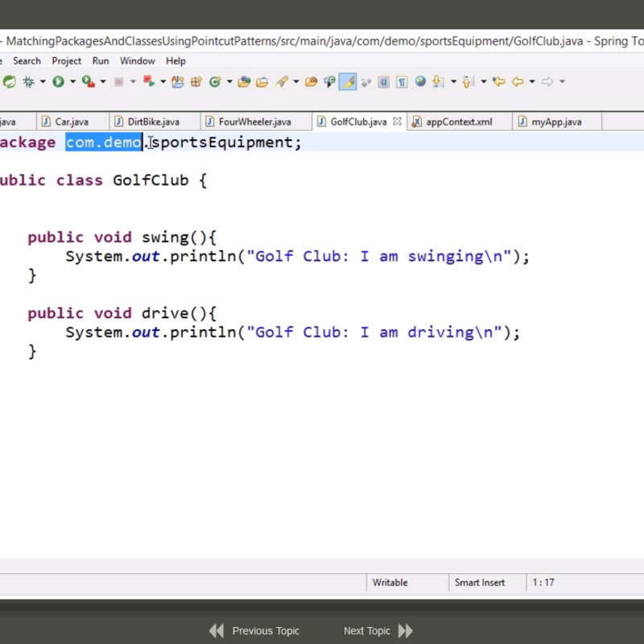Open the Forward history dropdown arrow
Viewport: 644px width, 644px height.
(562, 82)
